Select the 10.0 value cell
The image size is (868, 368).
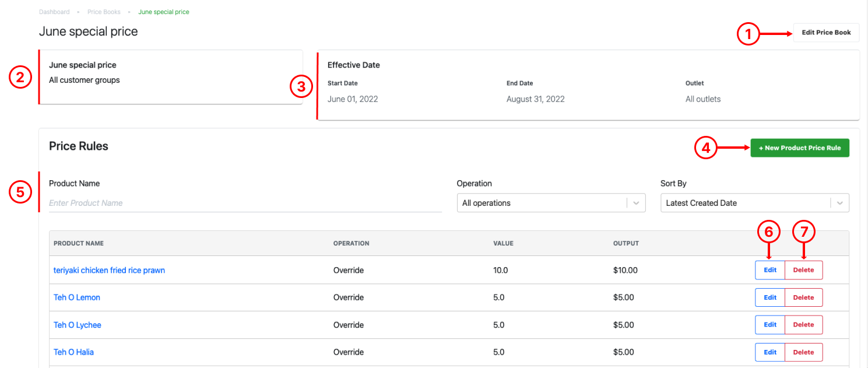pos(501,270)
